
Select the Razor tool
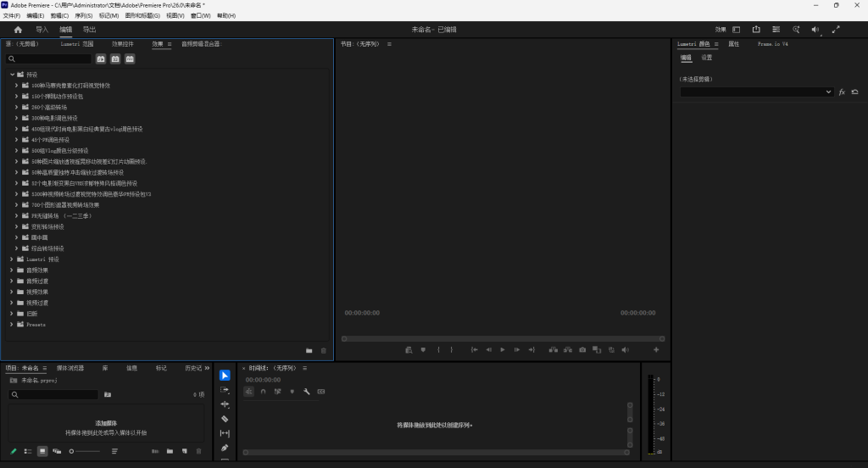(x=225, y=419)
